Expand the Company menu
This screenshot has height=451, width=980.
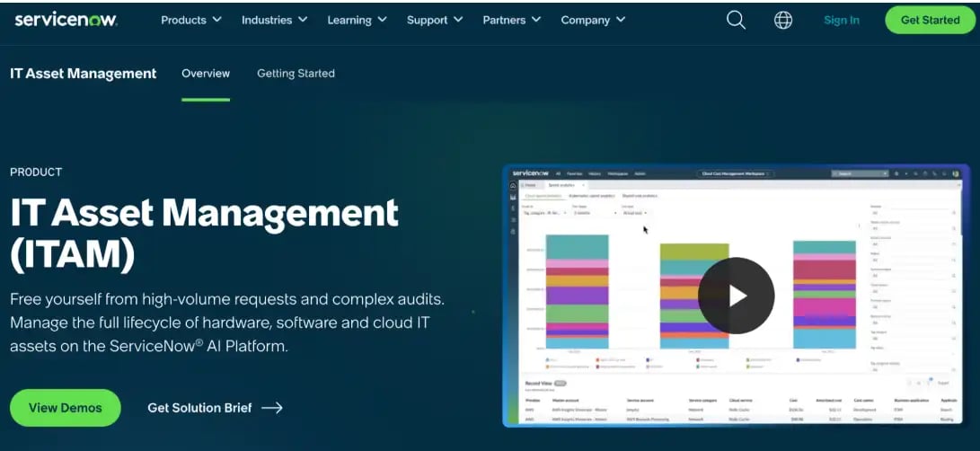593,20
